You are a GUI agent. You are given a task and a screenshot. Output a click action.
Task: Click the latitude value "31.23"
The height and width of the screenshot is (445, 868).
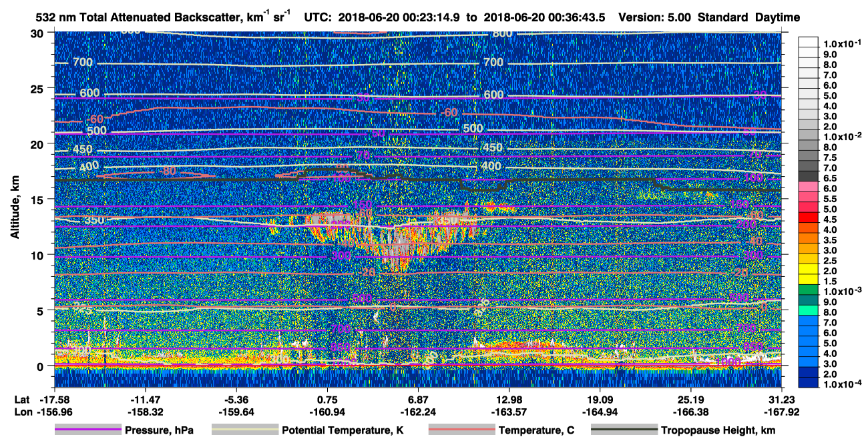(x=781, y=399)
